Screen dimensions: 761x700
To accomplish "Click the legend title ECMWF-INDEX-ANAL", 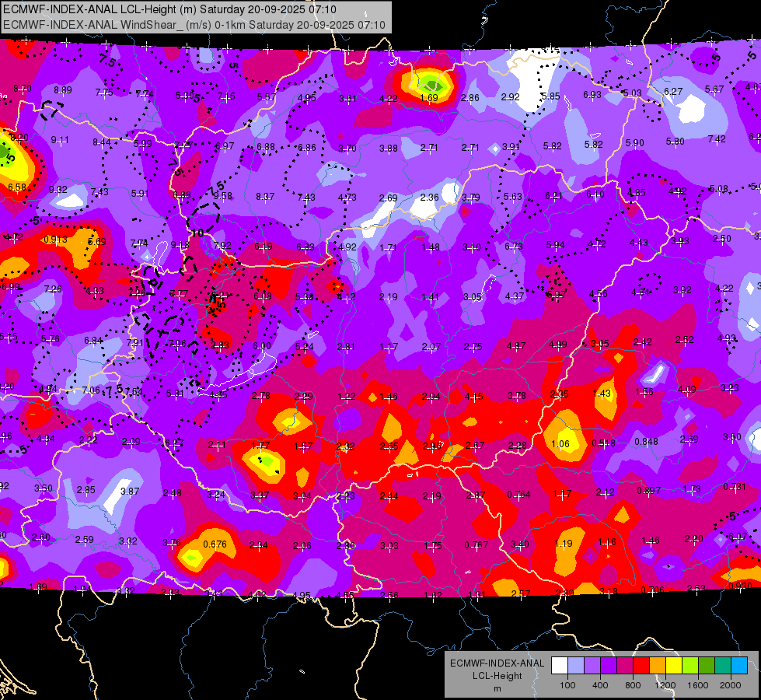I will (497, 663).
